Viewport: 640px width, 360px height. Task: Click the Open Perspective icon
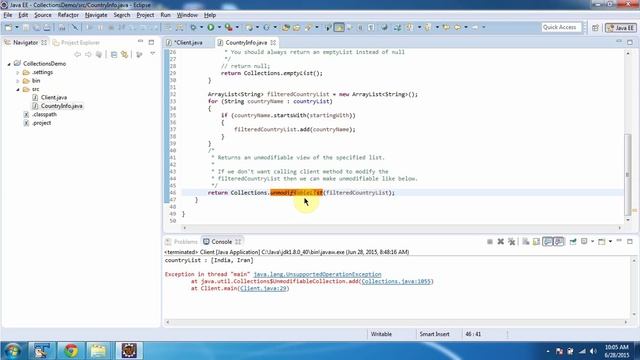[595, 27]
